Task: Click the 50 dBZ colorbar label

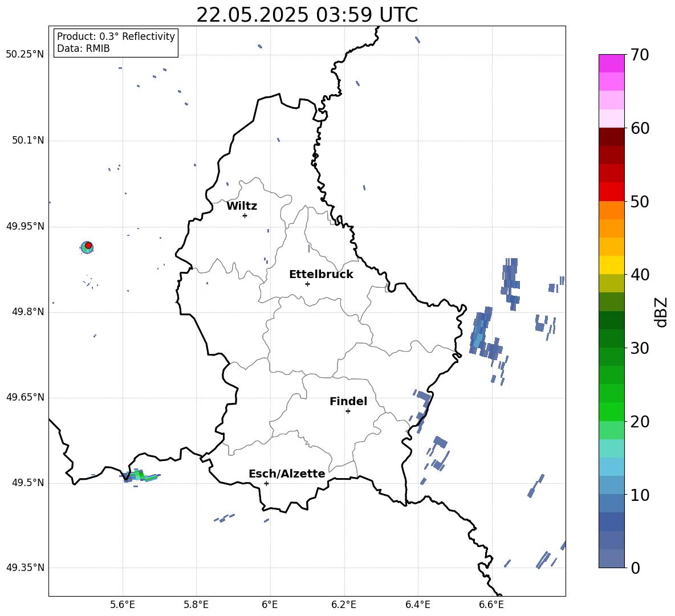Action: [x=640, y=202]
